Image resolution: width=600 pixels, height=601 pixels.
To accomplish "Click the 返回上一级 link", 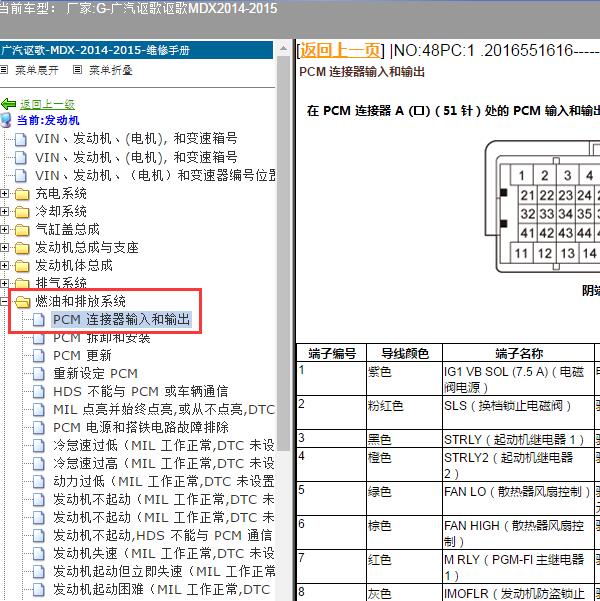I will 48,104.
